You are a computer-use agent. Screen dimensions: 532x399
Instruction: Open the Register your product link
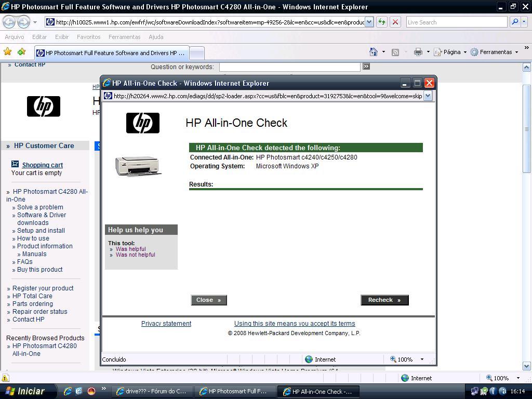point(43,288)
